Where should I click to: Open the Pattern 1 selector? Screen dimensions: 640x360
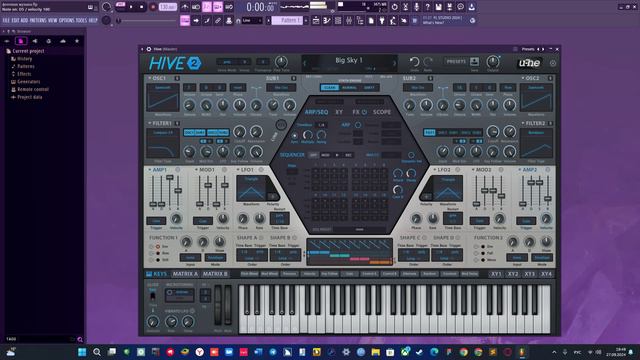point(287,20)
